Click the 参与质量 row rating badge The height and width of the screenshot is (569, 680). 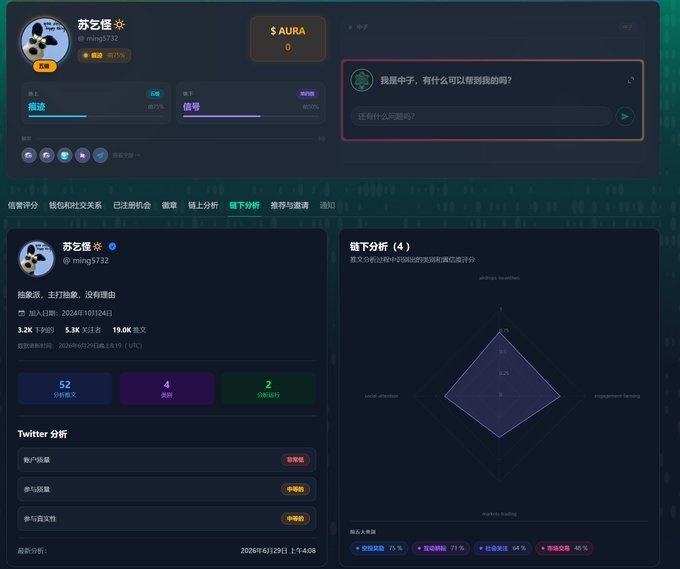(295, 489)
